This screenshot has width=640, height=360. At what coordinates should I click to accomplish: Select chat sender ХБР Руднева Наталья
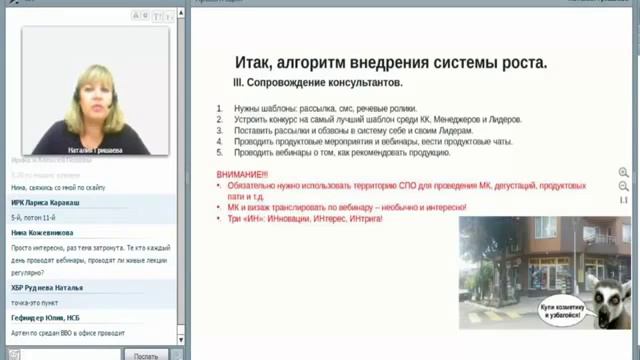(47, 288)
